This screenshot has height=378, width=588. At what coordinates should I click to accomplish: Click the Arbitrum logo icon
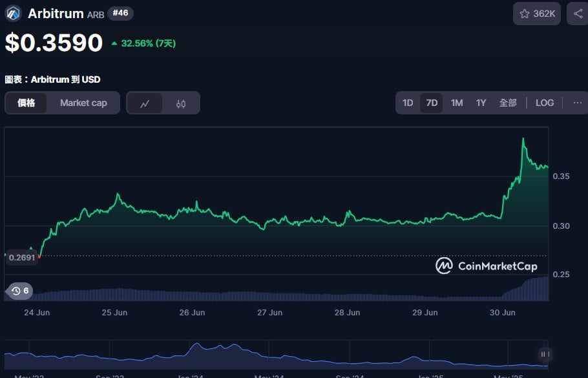click(x=14, y=14)
